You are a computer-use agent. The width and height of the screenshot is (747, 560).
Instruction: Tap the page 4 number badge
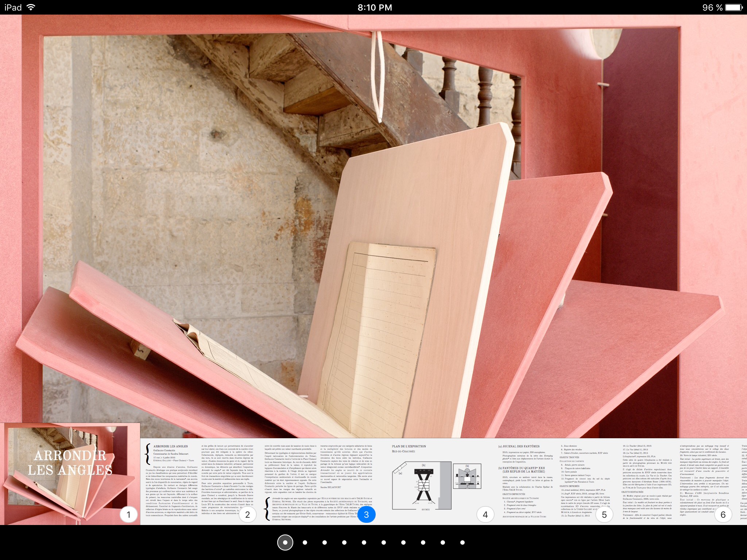pos(485,514)
